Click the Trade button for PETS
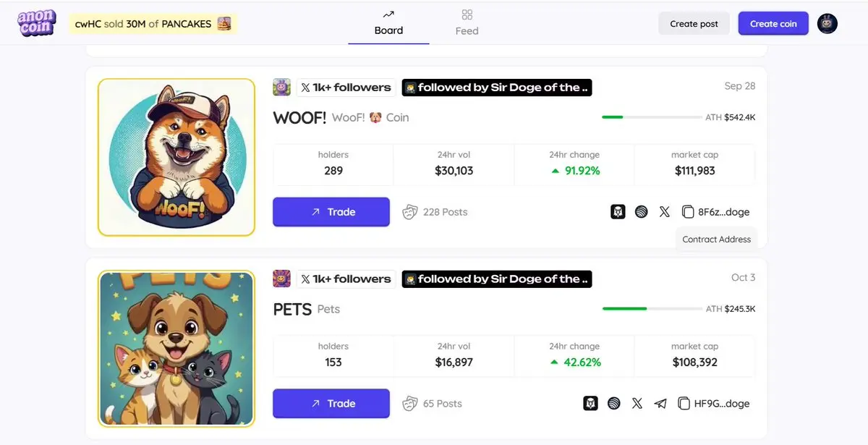This screenshot has width=868, height=445. click(331, 404)
